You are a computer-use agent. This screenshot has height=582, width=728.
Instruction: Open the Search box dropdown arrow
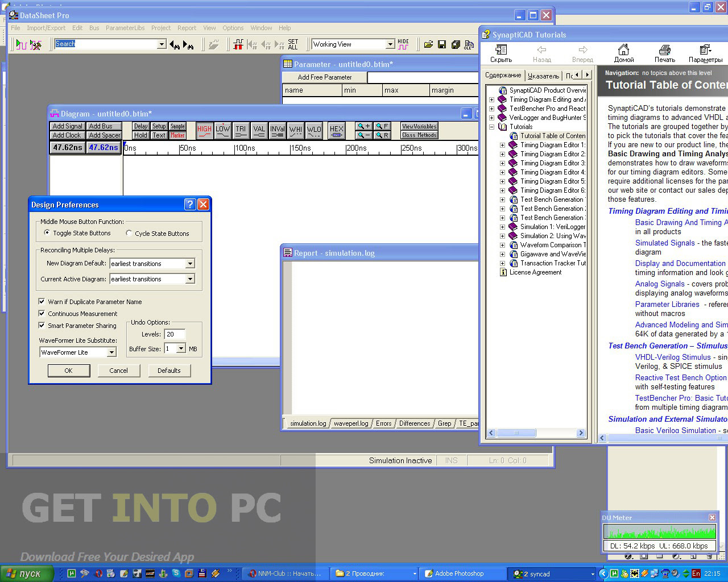tap(162, 44)
